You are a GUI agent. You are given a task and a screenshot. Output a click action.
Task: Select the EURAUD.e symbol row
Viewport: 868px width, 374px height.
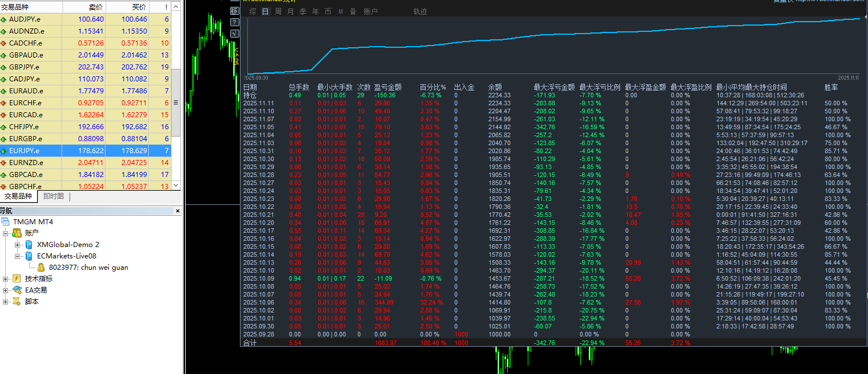[x=85, y=91]
